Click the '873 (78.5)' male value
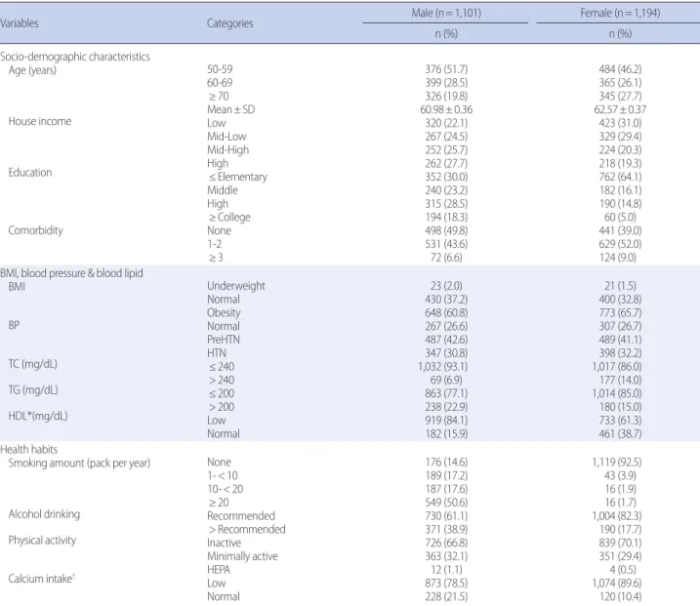 (x=446, y=584)
